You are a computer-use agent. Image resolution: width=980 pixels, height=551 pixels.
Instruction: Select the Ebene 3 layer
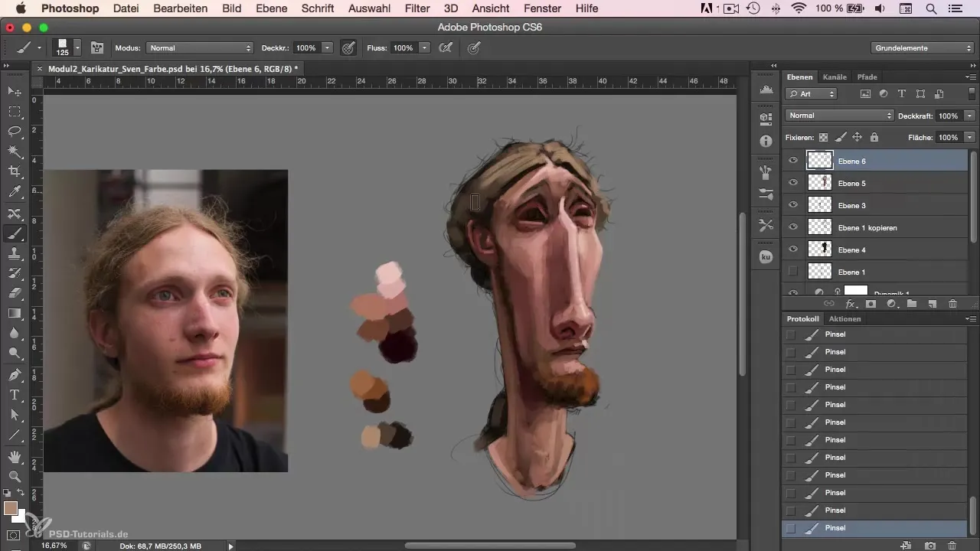pyautogui.click(x=875, y=205)
